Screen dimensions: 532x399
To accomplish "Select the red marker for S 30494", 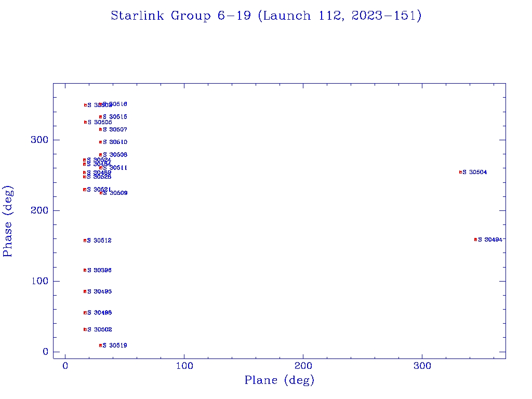I will [x=475, y=240].
